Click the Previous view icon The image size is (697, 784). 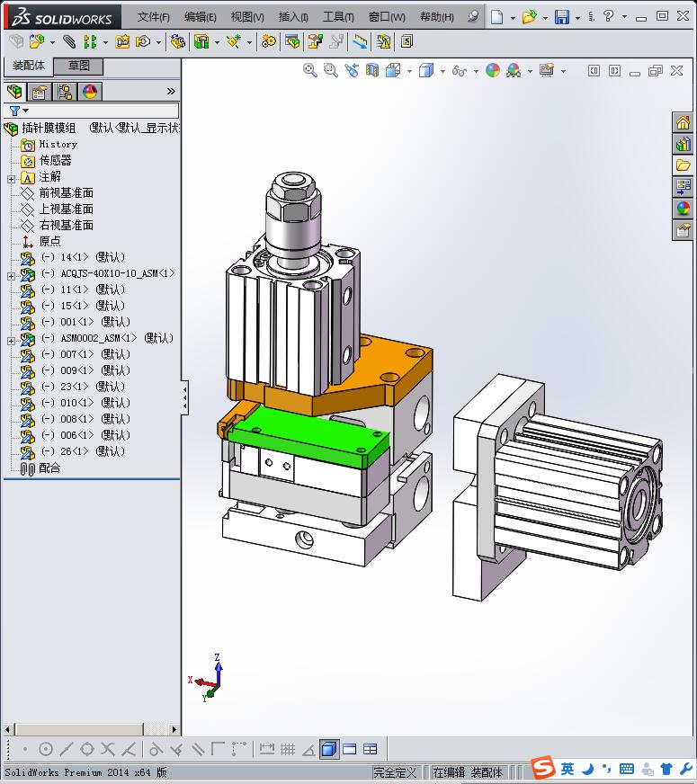(352, 70)
